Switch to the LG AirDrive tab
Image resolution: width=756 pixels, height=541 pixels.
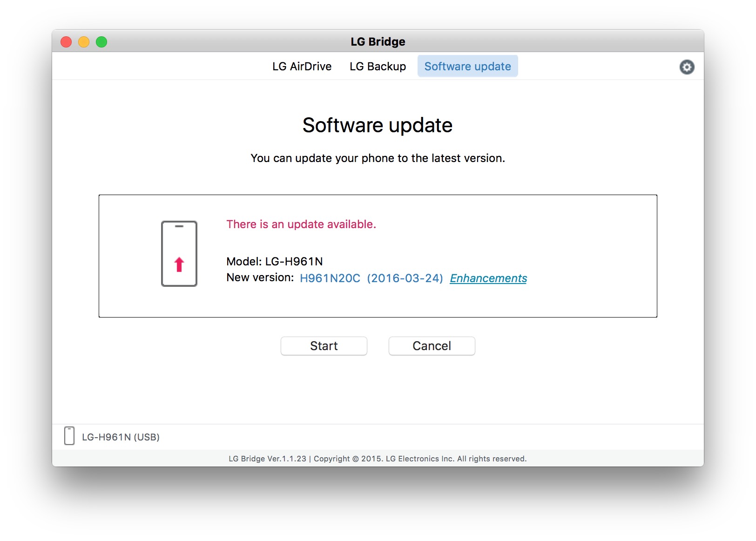click(302, 67)
